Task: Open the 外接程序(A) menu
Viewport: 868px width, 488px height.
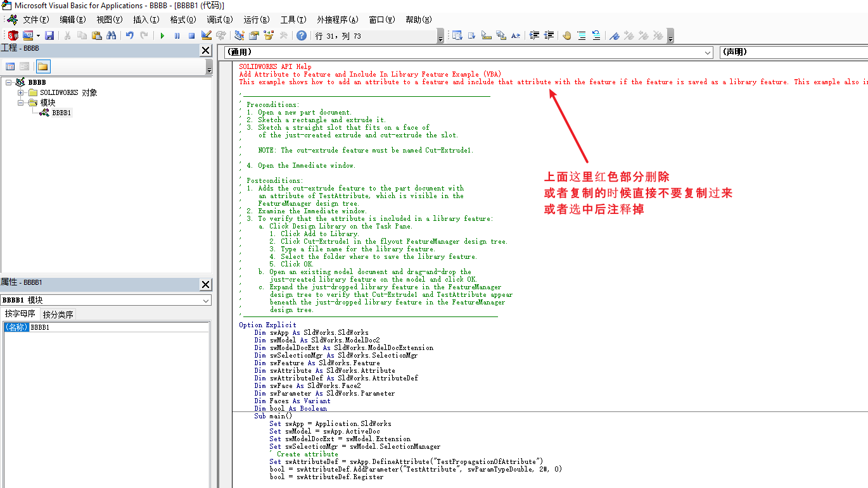Action: pyautogui.click(x=337, y=20)
